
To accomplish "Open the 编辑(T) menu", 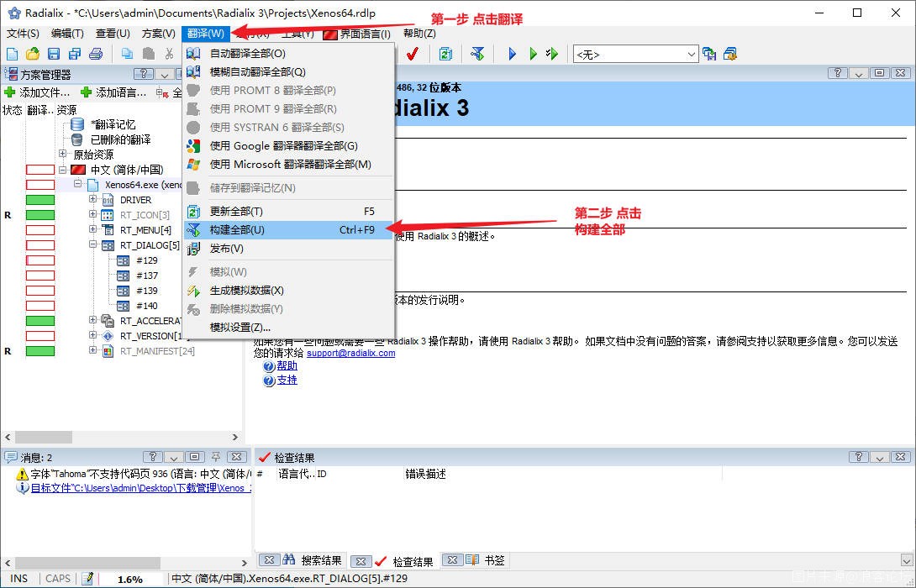I will pos(68,34).
